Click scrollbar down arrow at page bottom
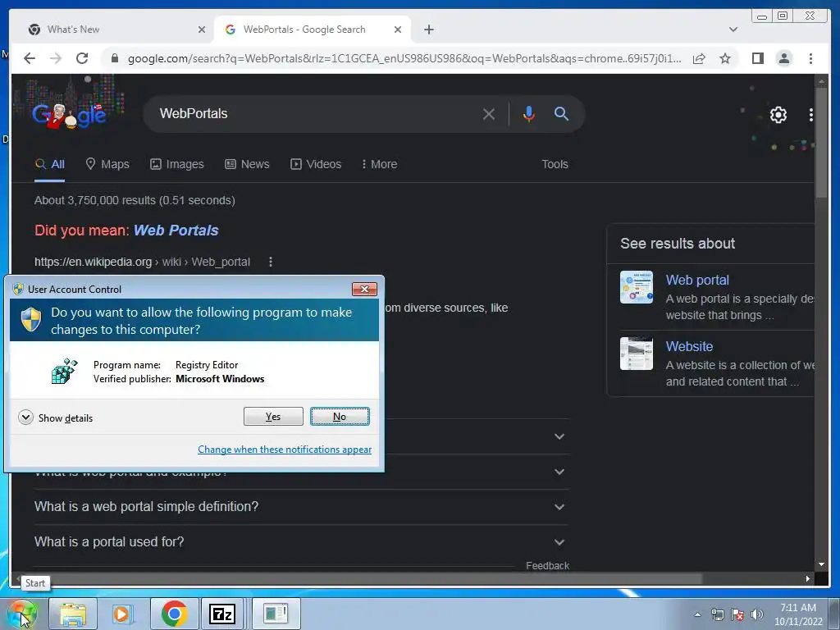The height and width of the screenshot is (630, 840). coord(820,564)
